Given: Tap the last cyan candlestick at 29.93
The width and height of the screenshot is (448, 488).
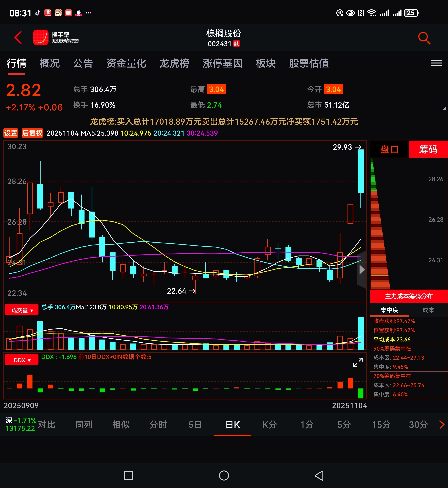Looking at the screenshot, I should click(360, 171).
